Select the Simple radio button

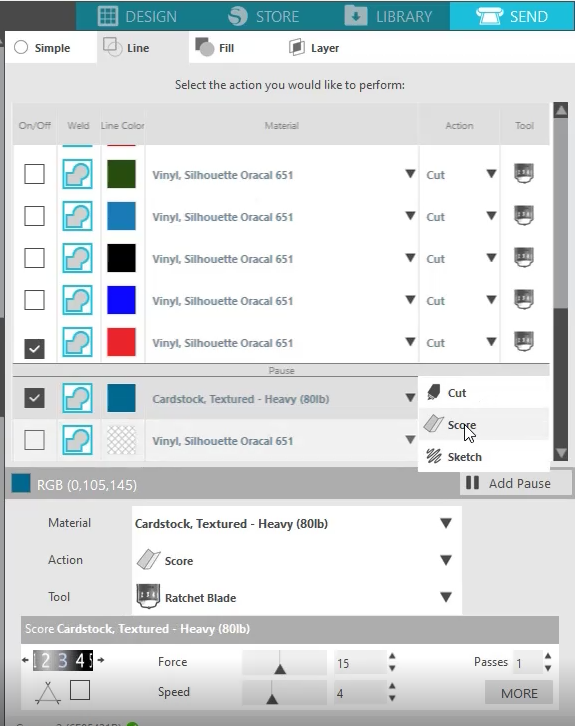[x=21, y=47]
